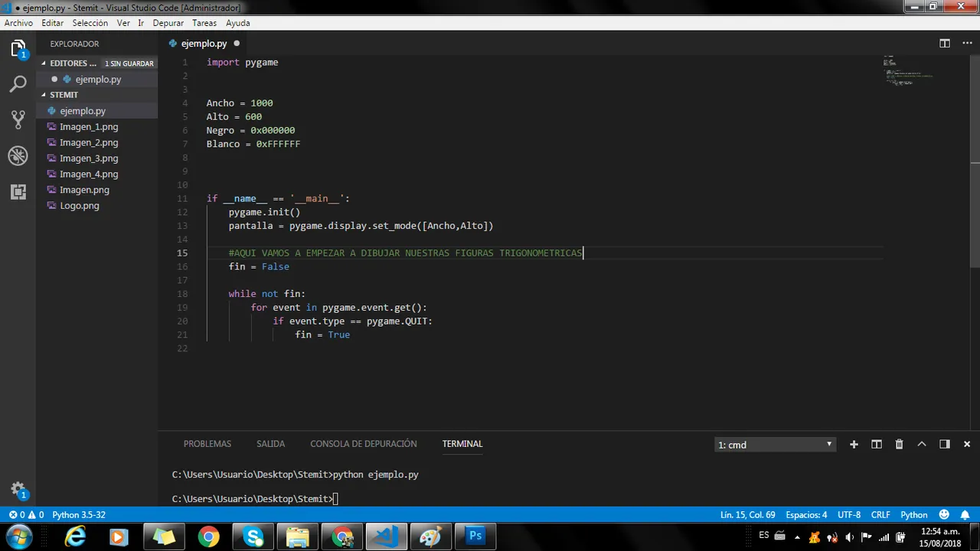Open the Depurar menu

coord(168,23)
